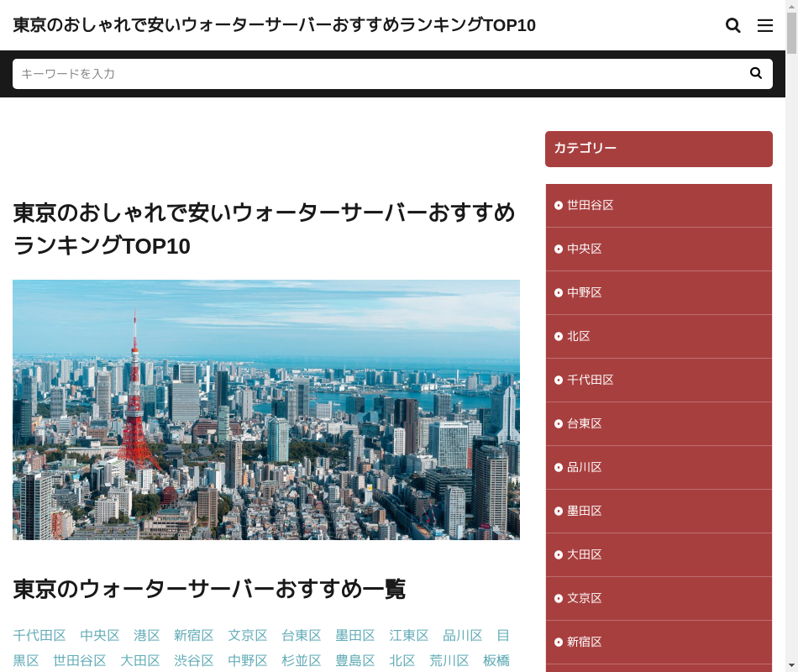Click the カテゴリー sidebar heading

[659, 149]
